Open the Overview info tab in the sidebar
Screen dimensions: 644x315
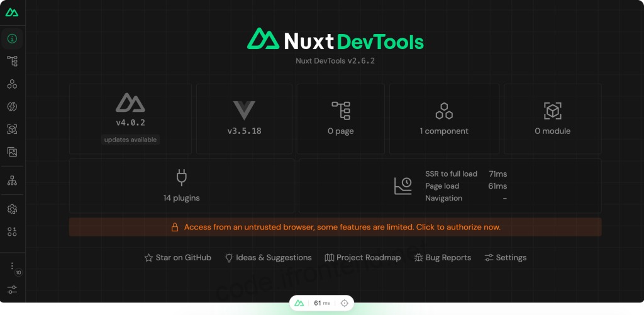point(13,39)
